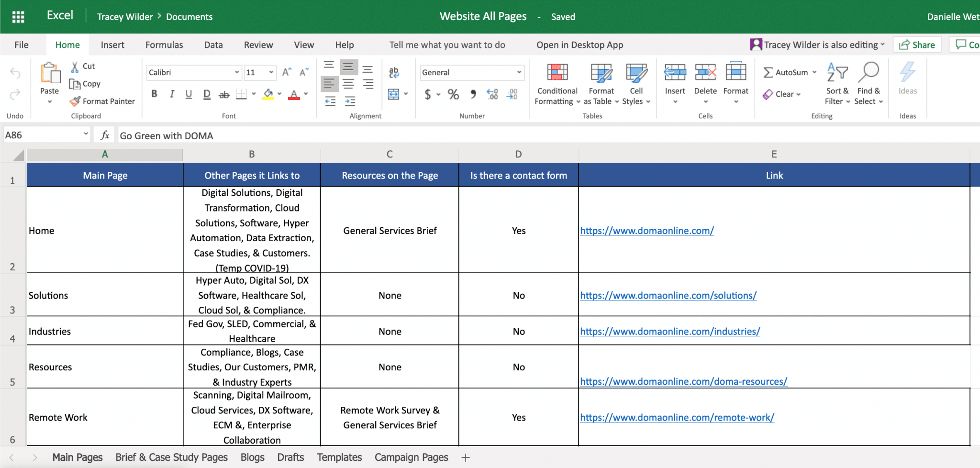Expand the borders dropdown arrow

pyautogui.click(x=254, y=94)
